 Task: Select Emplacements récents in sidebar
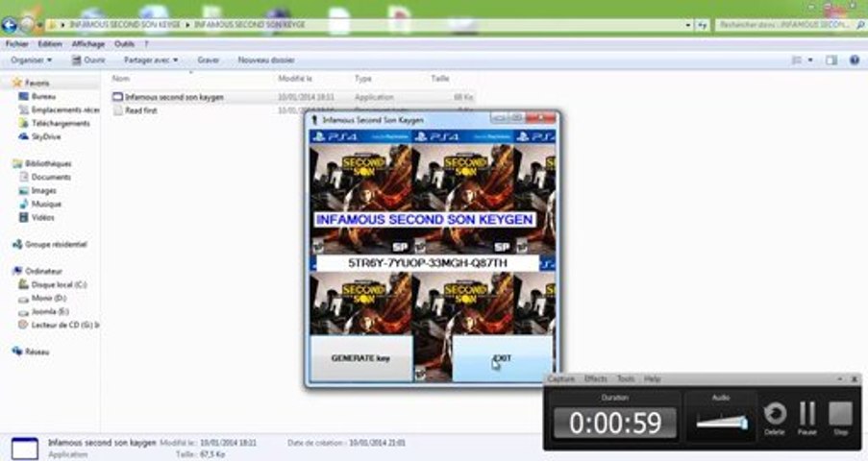click(x=60, y=109)
